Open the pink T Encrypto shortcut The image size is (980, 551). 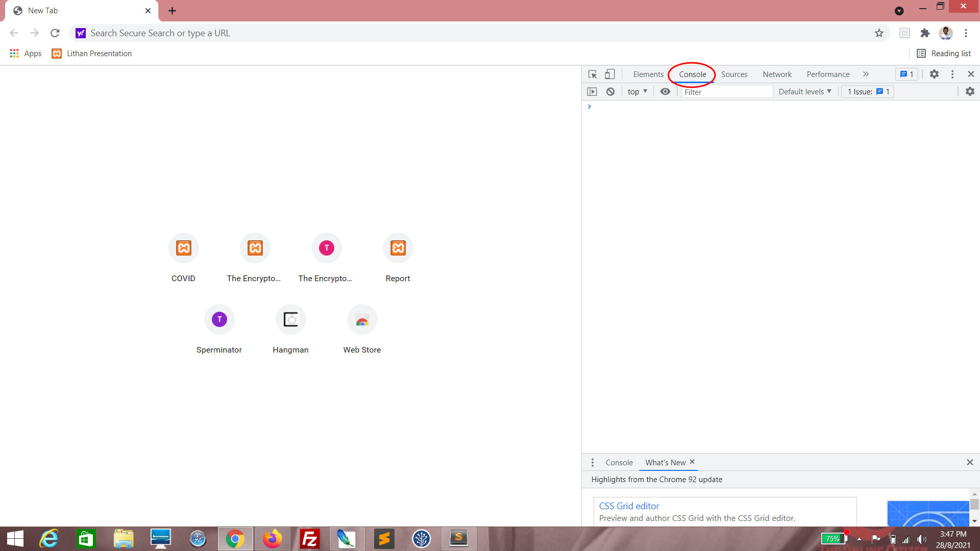(x=327, y=248)
